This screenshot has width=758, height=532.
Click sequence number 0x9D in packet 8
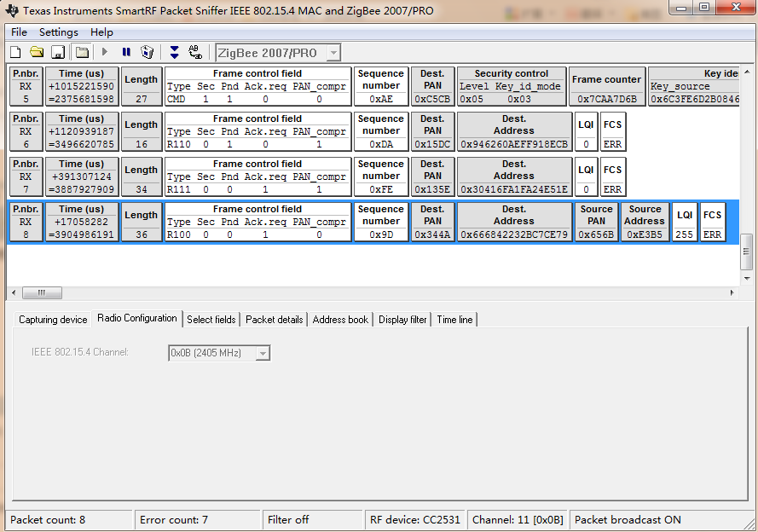(381, 234)
